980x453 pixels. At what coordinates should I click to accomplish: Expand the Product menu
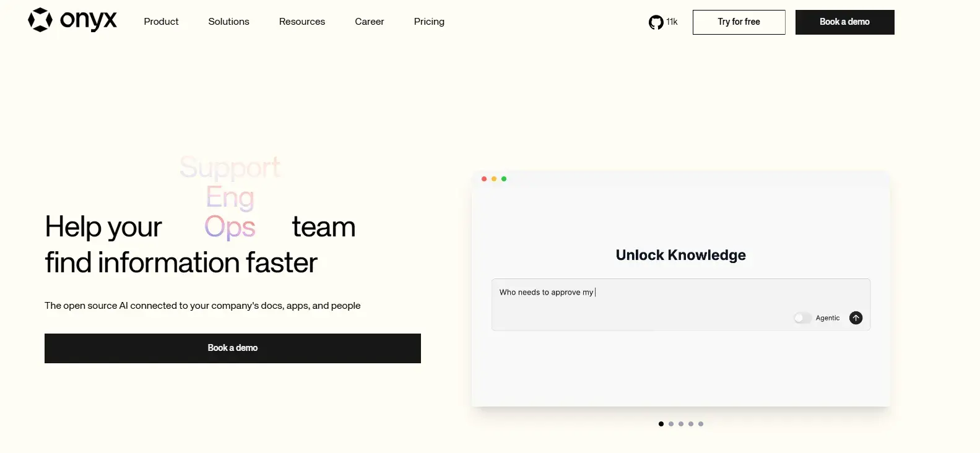pyautogui.click(x=161, y=22)
